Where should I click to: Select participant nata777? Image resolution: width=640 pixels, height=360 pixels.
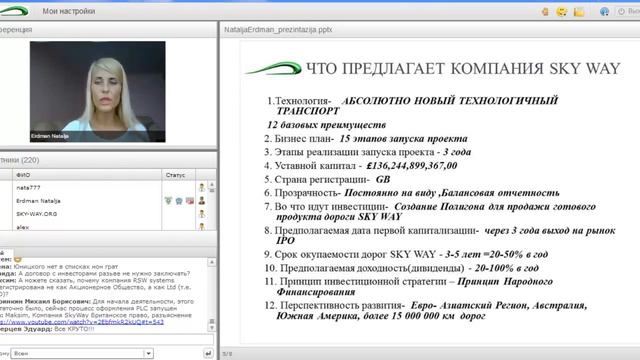click(x=28, y=188)
